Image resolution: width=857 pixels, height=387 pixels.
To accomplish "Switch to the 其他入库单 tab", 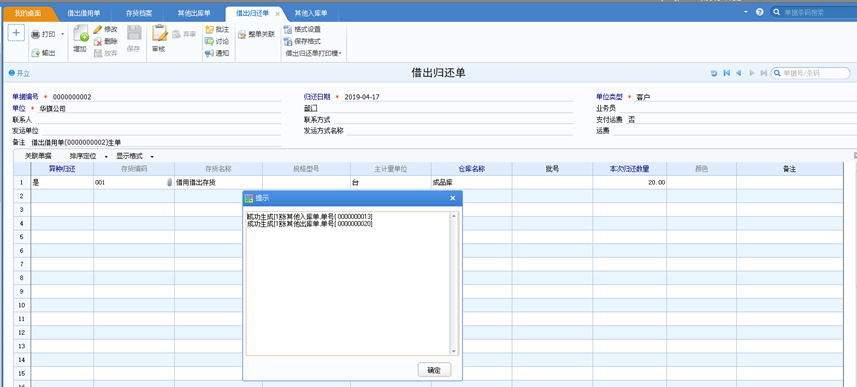I will point(311,13).
